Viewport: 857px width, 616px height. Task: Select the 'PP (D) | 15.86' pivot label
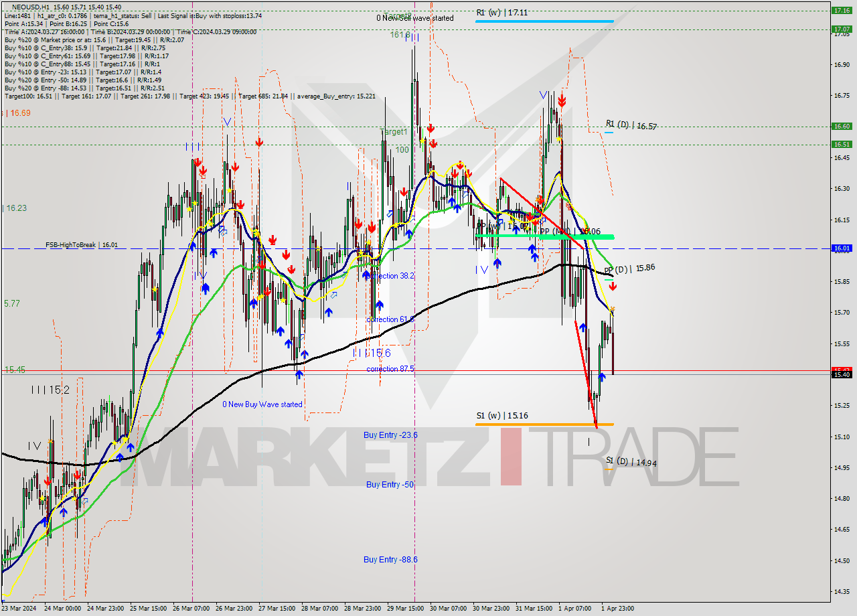(629, 268)
